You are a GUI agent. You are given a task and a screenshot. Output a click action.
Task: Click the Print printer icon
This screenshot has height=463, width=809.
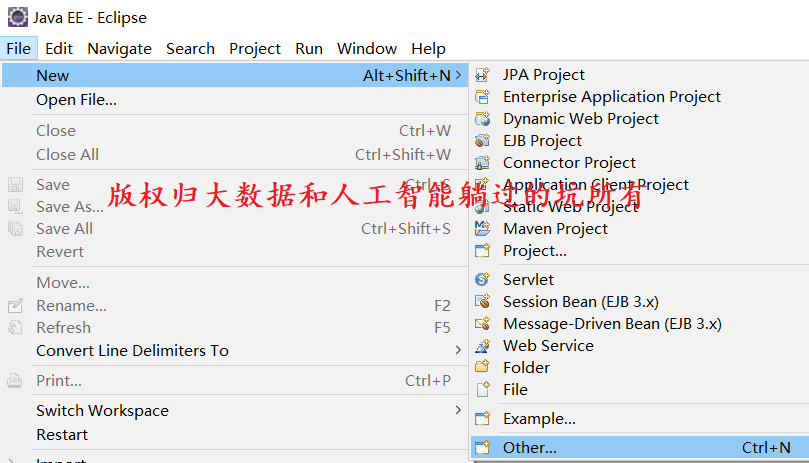(x=14, y=381)
